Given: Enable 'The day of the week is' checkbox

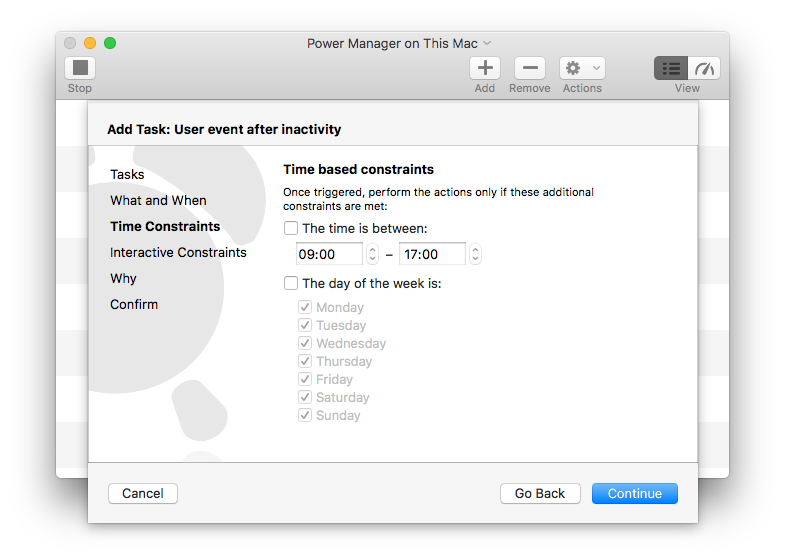Looking at the screenshot, I should click(x=291, y=283).
